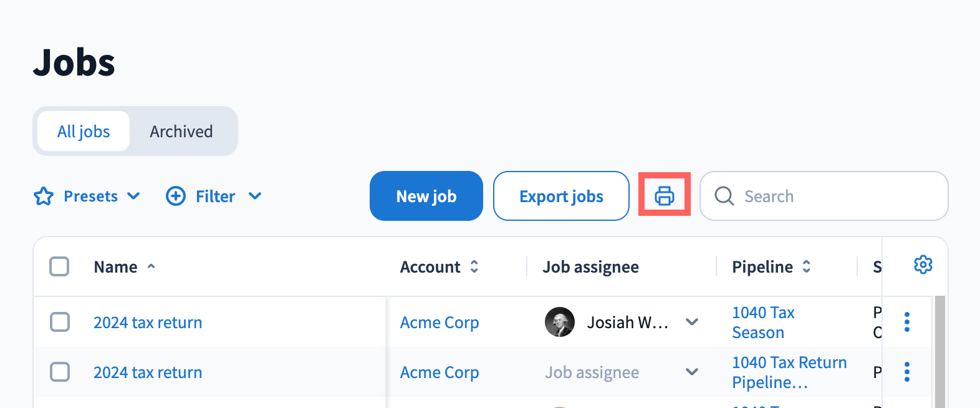Select the All jobs tab
980x408 pixels.
84,132
